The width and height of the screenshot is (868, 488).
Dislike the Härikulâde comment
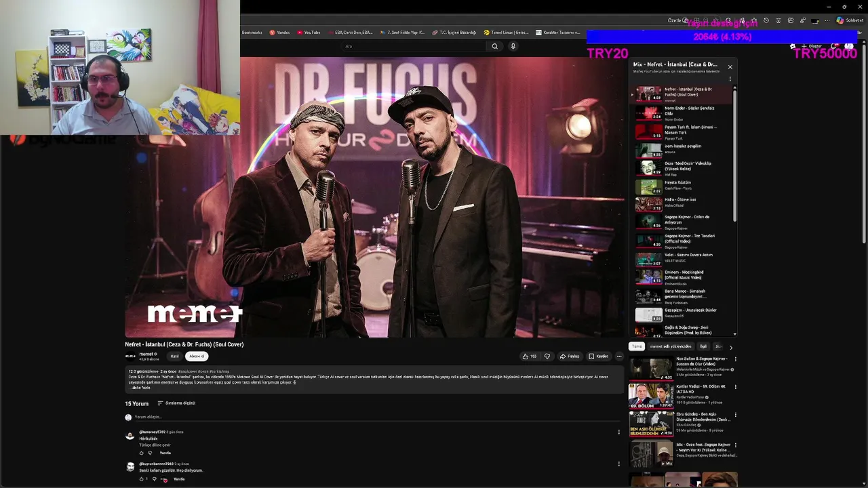tap(150, 453)
